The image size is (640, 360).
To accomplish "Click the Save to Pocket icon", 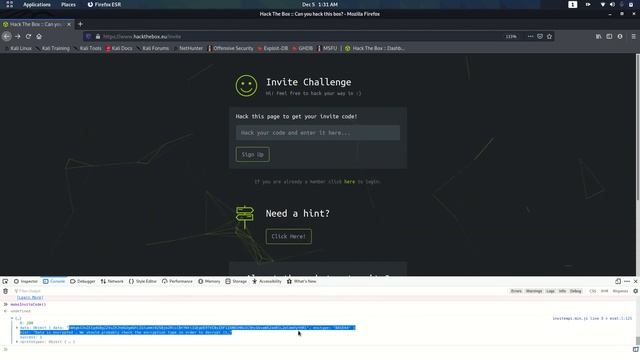I will coord(540,36).
